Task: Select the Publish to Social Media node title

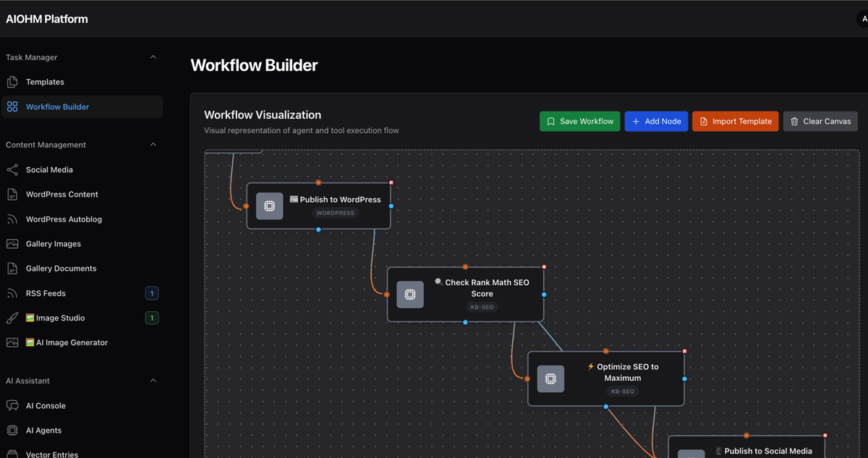Action: click(x=763, y=451)
